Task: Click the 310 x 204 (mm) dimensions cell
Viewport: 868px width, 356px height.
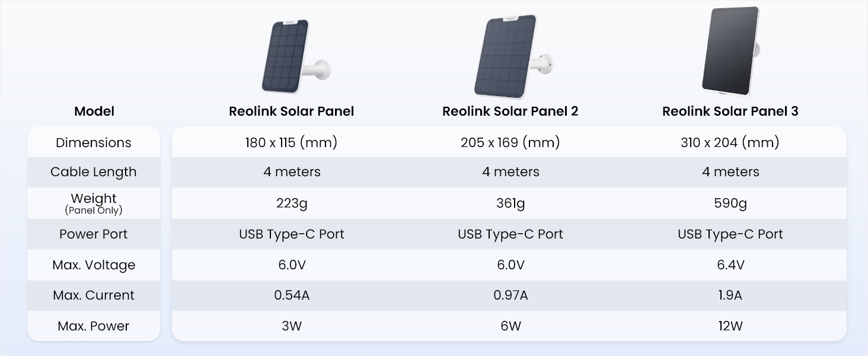Action: 730,142
